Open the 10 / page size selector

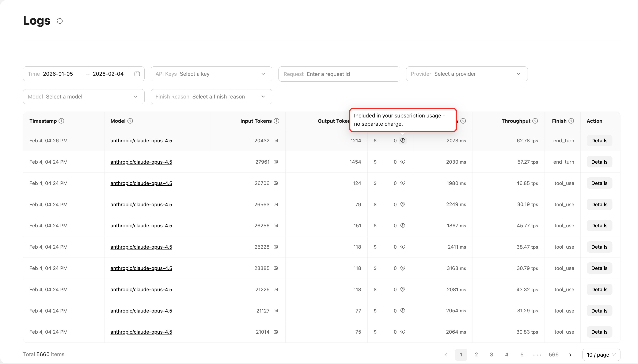(x=601, y=355)
